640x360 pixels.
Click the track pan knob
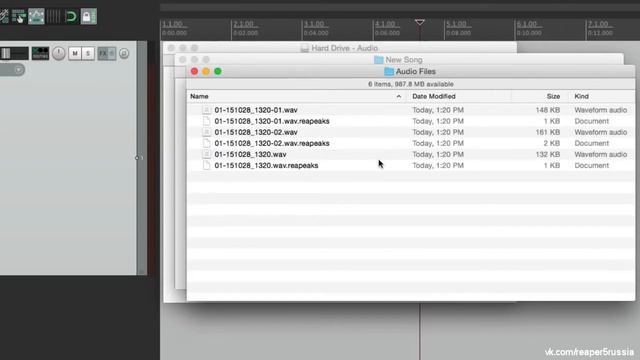click(59, 53)
